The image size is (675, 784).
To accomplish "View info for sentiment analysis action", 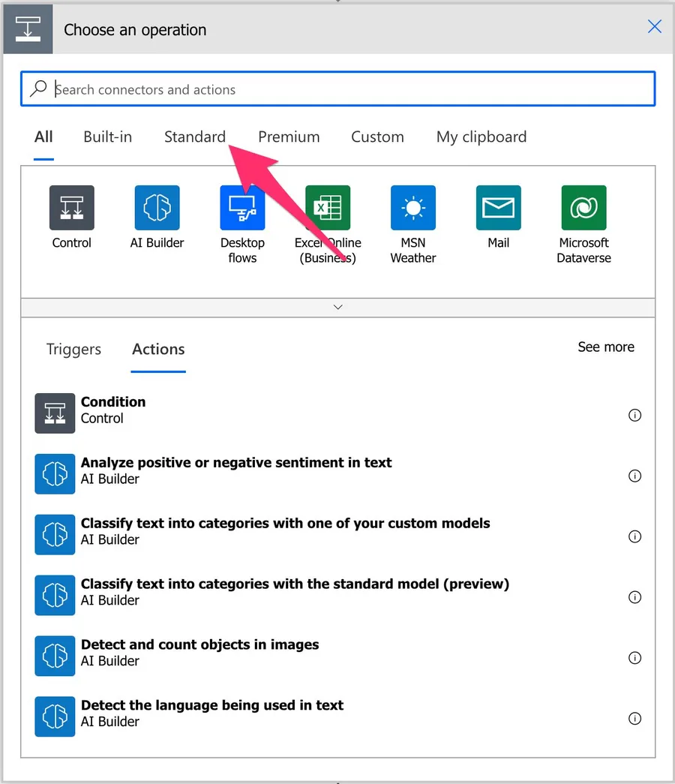I will pyautogui.click(x=634, y=476).
